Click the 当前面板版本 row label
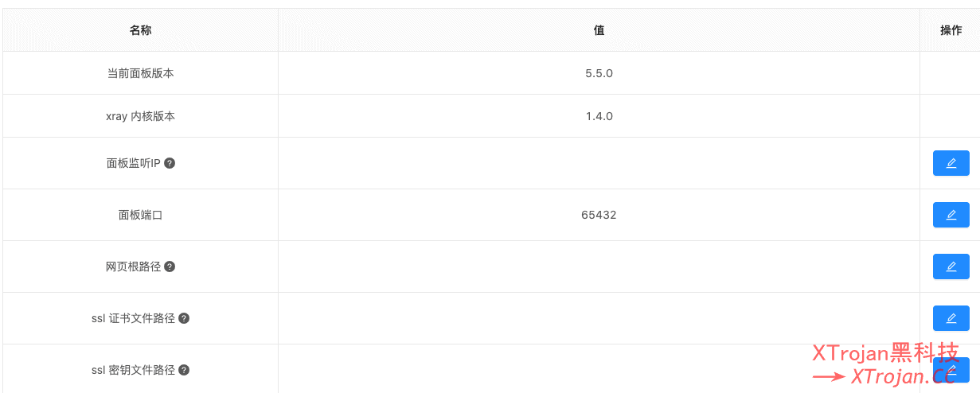 (x=141, y=73)
